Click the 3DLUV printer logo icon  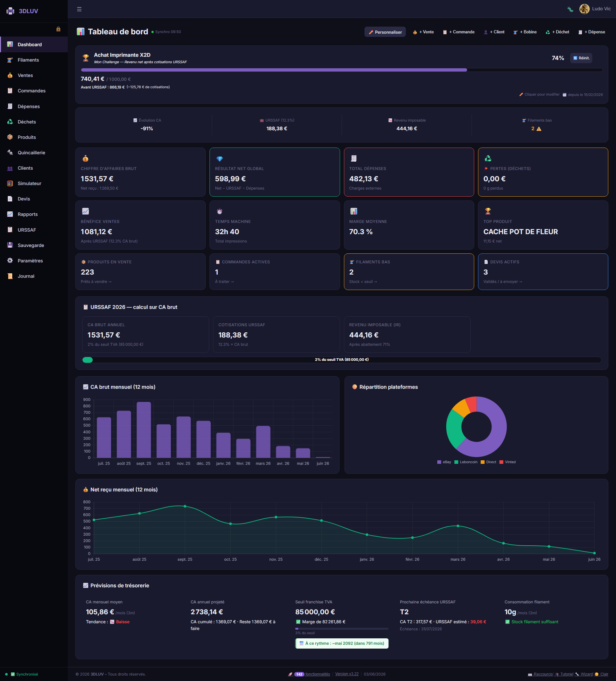10,11
